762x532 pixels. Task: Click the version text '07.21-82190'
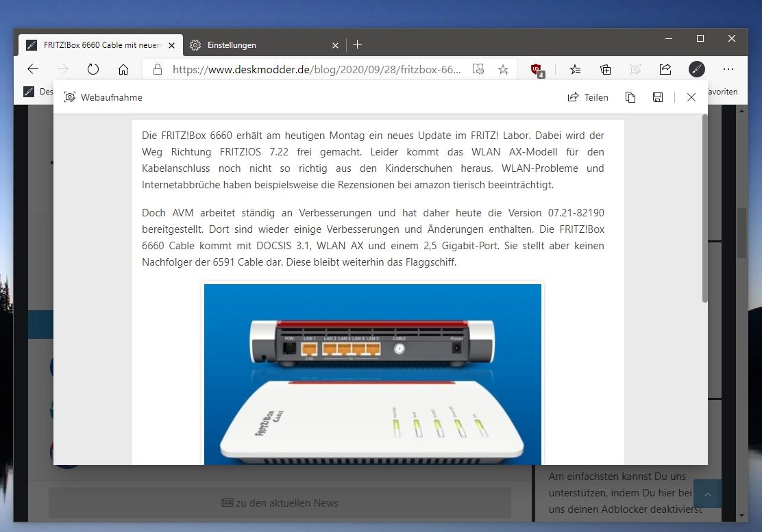[576, 213]
